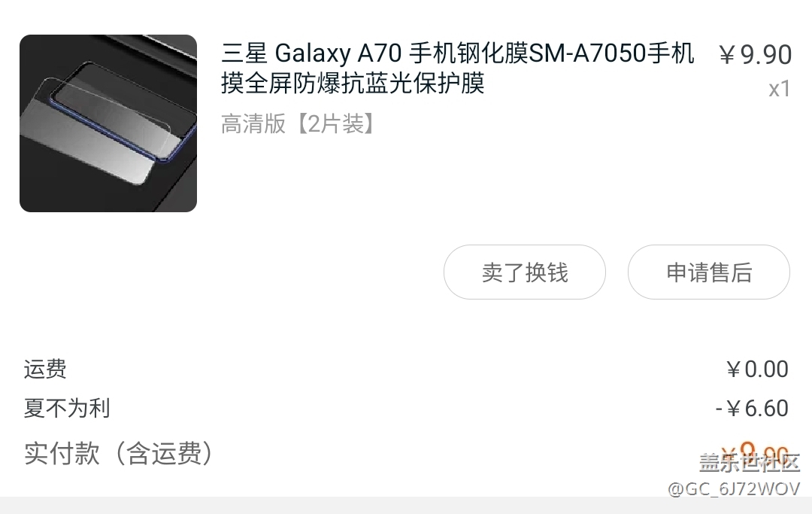
Task: Click the ¥9.90 item price
Action: (755, 54)
